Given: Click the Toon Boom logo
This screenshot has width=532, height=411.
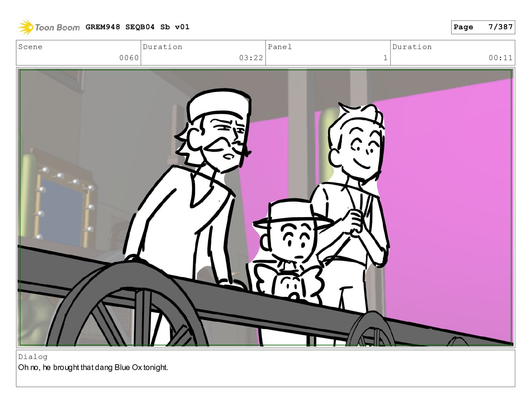Looking at the screenshot, I should (x=49, y=27).
